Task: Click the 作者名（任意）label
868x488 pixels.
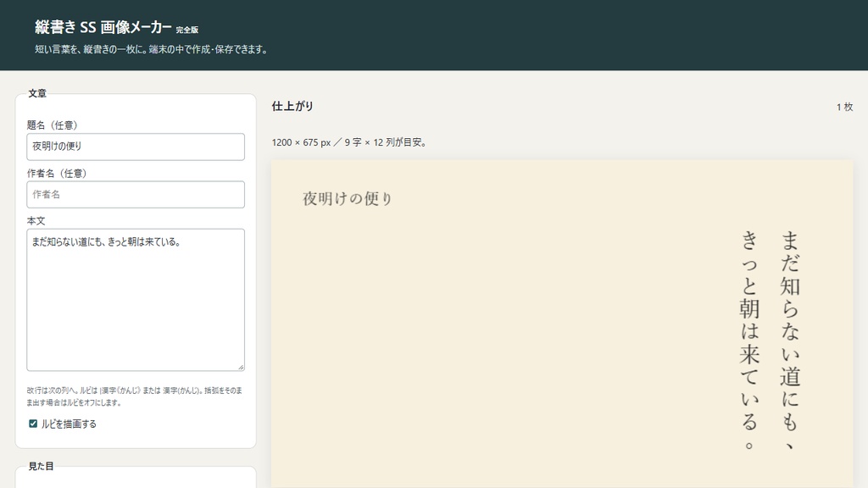Action: tap(59, 173)
